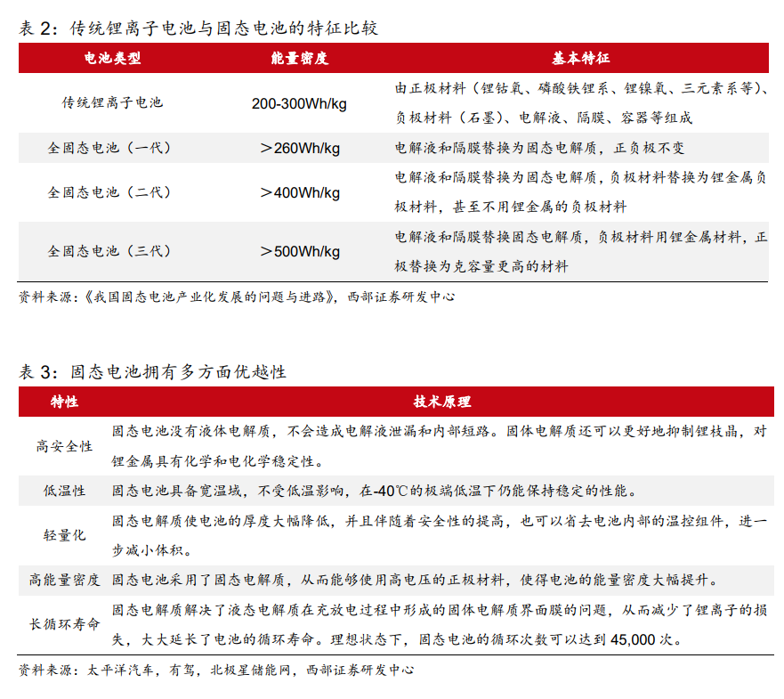Click the 全固态电池（二代）row label

[x=112, y=192]
